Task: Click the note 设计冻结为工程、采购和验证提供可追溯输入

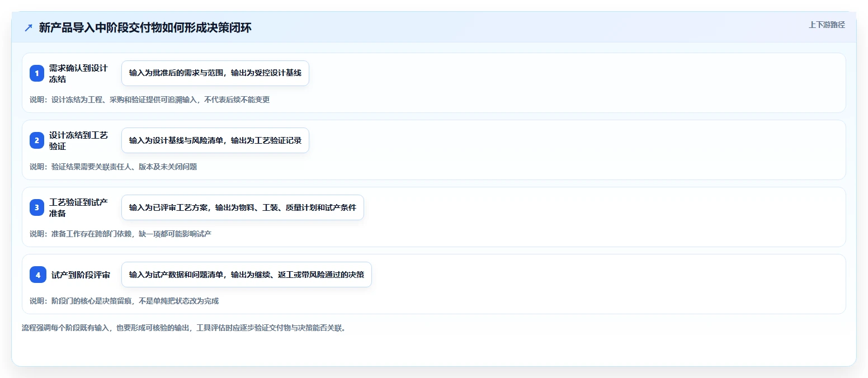Action: (150, 100)
